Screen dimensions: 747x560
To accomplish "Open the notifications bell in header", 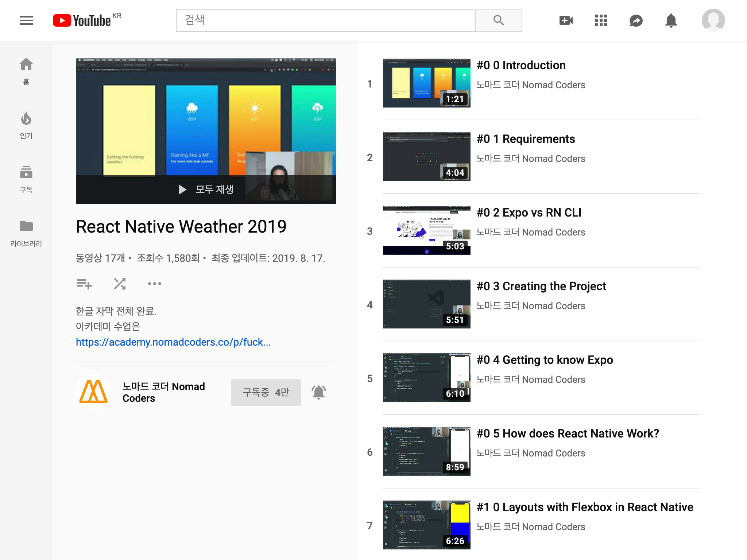I will [x=671, y=20].
